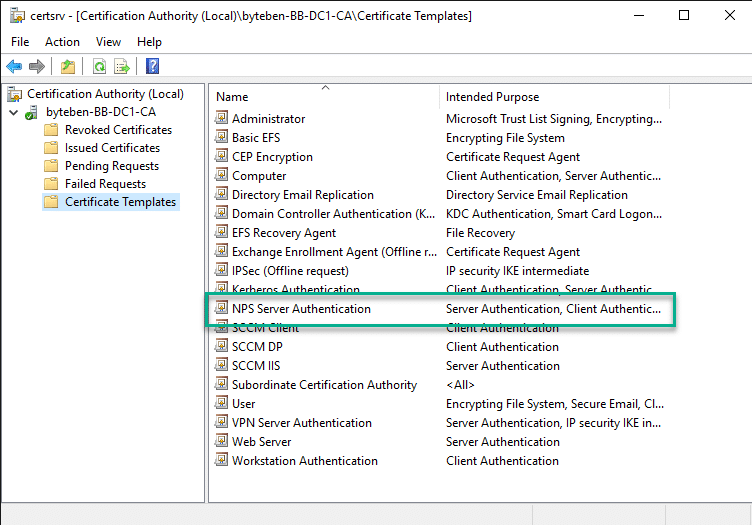Click the Directory Email Replication template icon
Viewport: 752px width, 525px height.
[221, 194]
